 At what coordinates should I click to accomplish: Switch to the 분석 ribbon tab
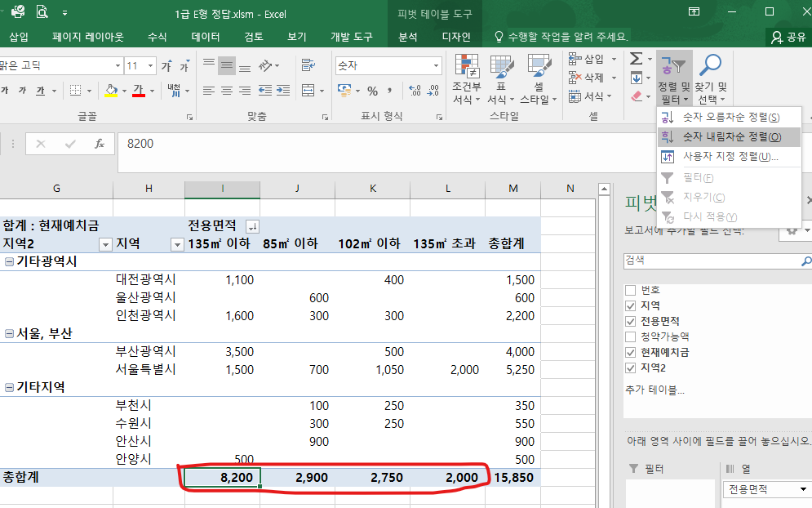pos(407,37)
